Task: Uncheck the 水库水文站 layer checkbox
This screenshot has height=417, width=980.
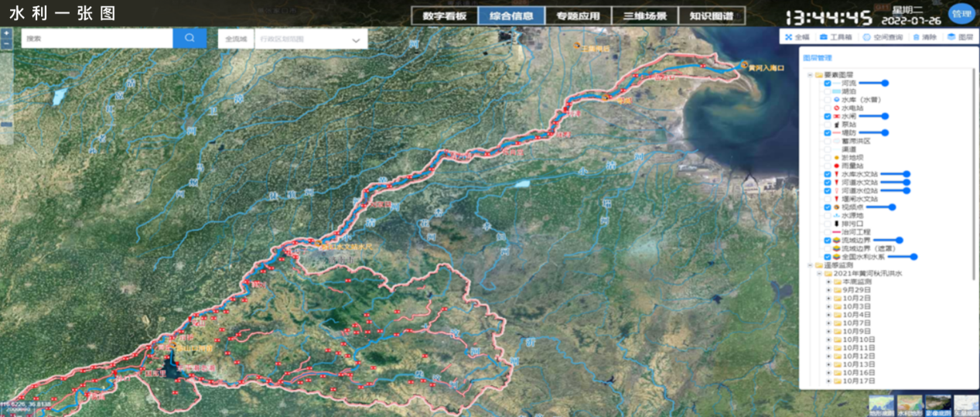Action: click(828, 174)
